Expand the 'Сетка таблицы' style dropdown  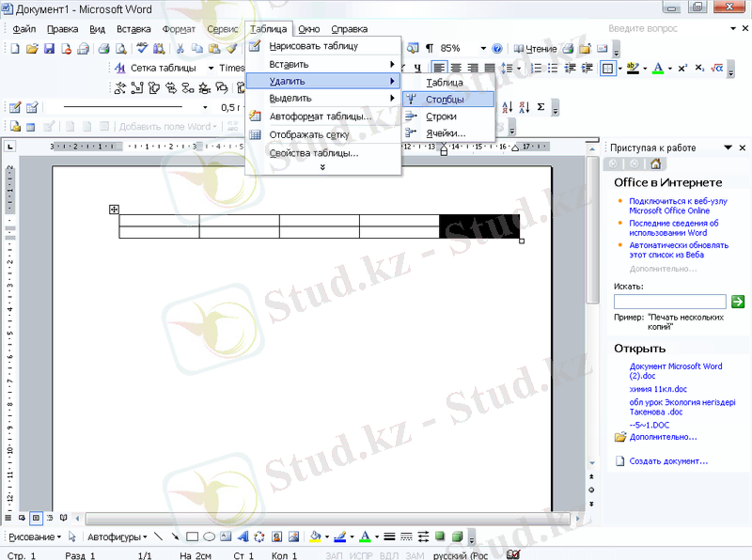click(x=211, y=68)
